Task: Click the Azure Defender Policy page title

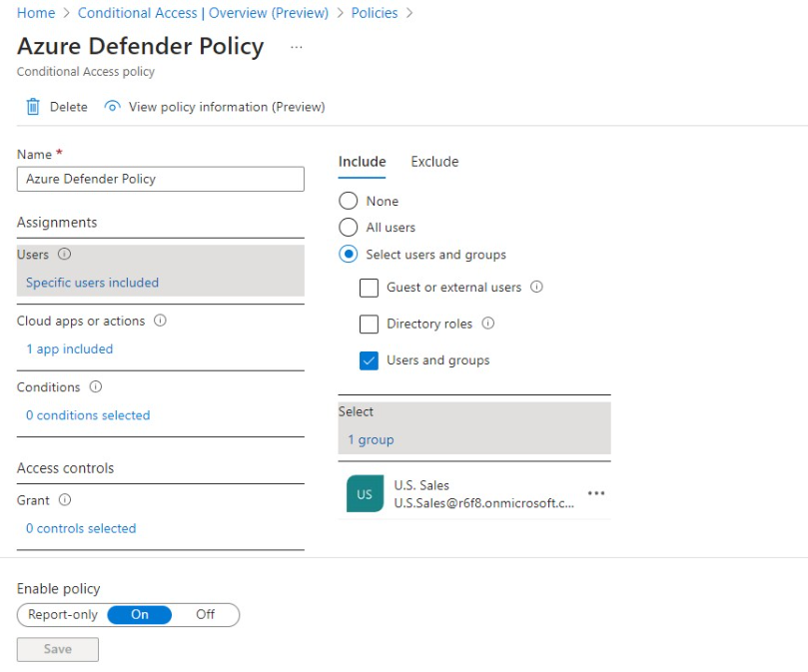Action: (x=141, y=46)
